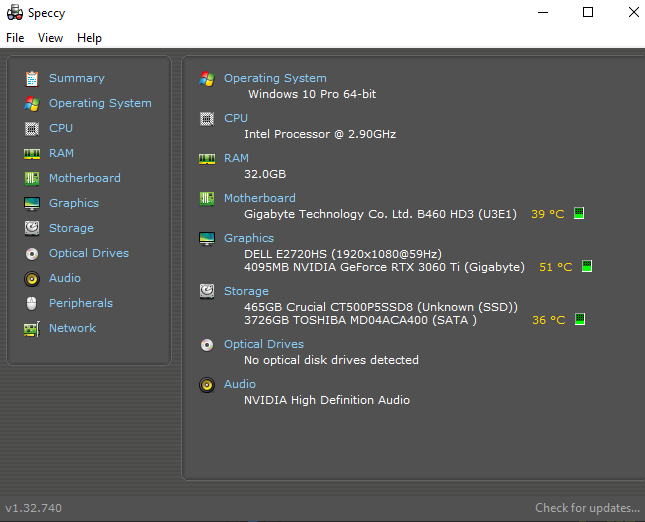Show Storage section from sidebar
This screenshot has width=645, height=522.
pyautogui.click(x=71, y=228)
